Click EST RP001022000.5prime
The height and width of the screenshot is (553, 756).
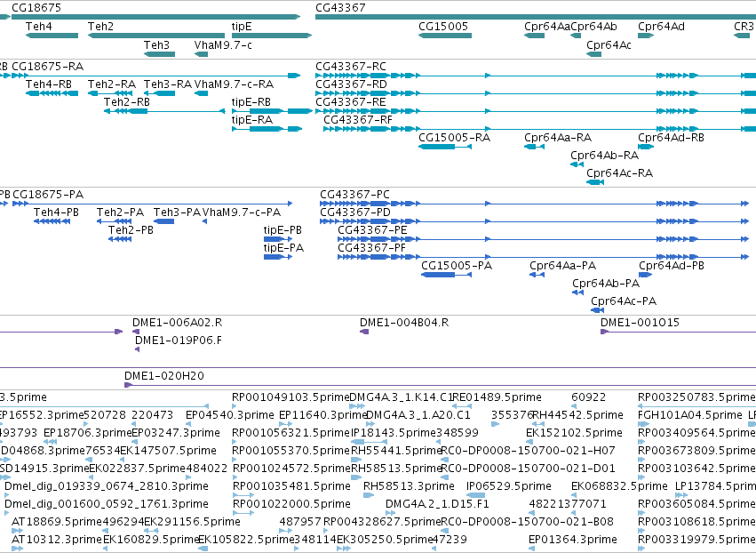click(291, 504)
